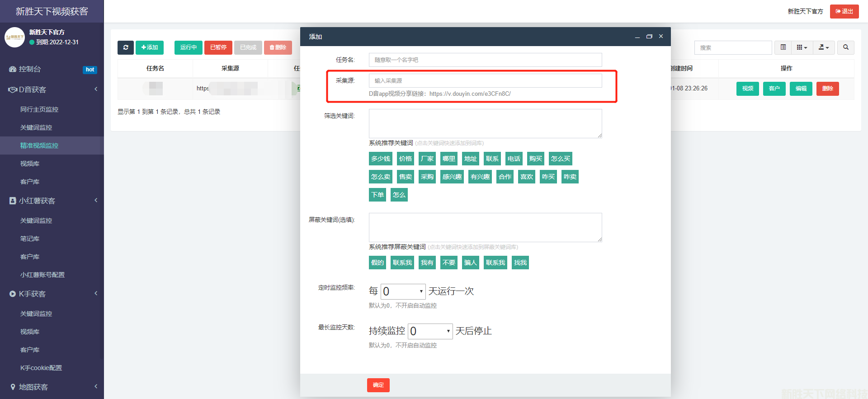
Task: Open the max monitoring days dropdown
Action: [x=430, y=331]
